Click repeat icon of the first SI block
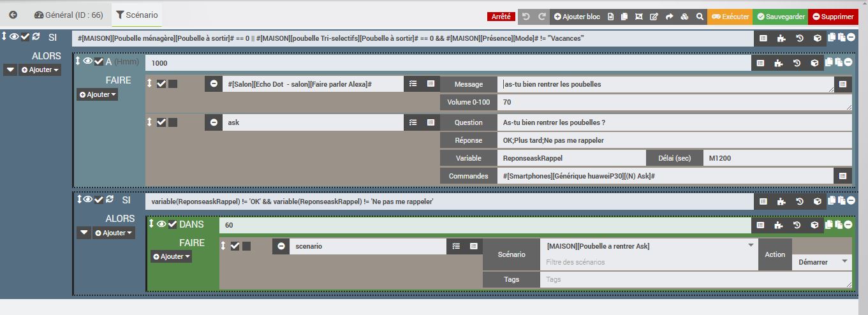868x315 pixels. 36,37
